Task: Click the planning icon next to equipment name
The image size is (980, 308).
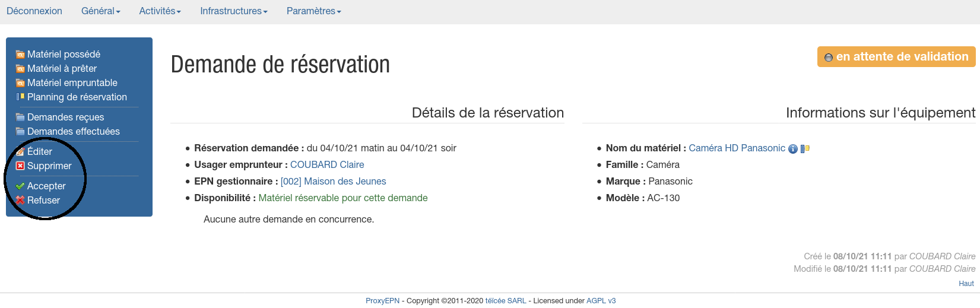Action: point(805,149)
